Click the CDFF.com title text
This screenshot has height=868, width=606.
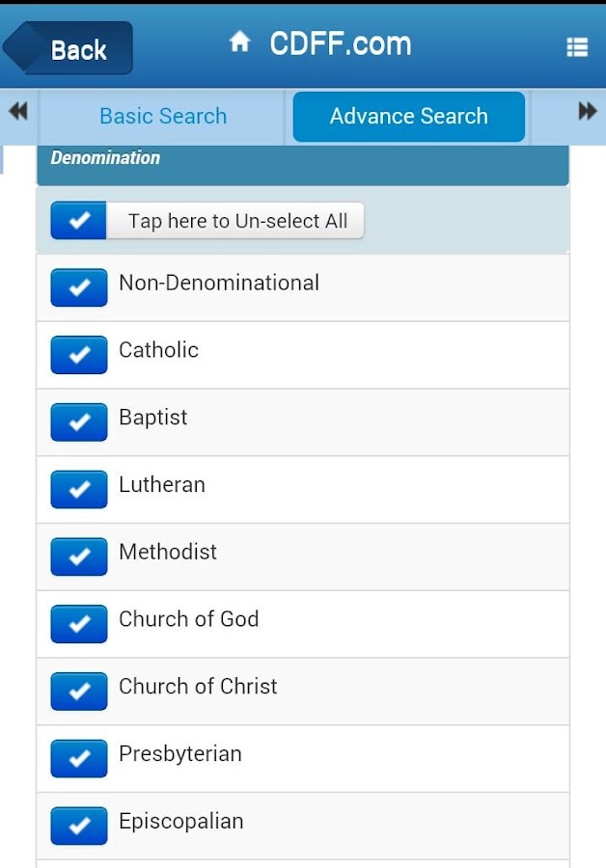pyautogui.click(x=340, y=43)
